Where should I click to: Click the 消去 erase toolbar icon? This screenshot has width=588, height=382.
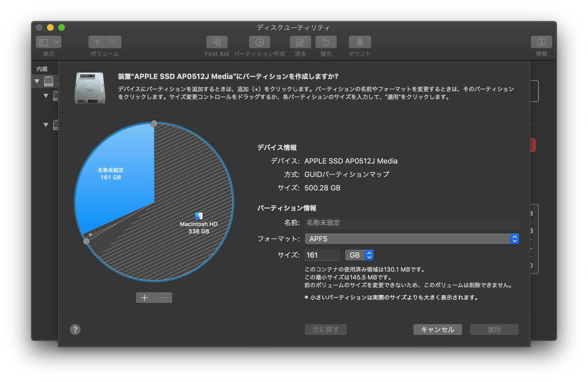pyautogui.click(x=300, y=42)
